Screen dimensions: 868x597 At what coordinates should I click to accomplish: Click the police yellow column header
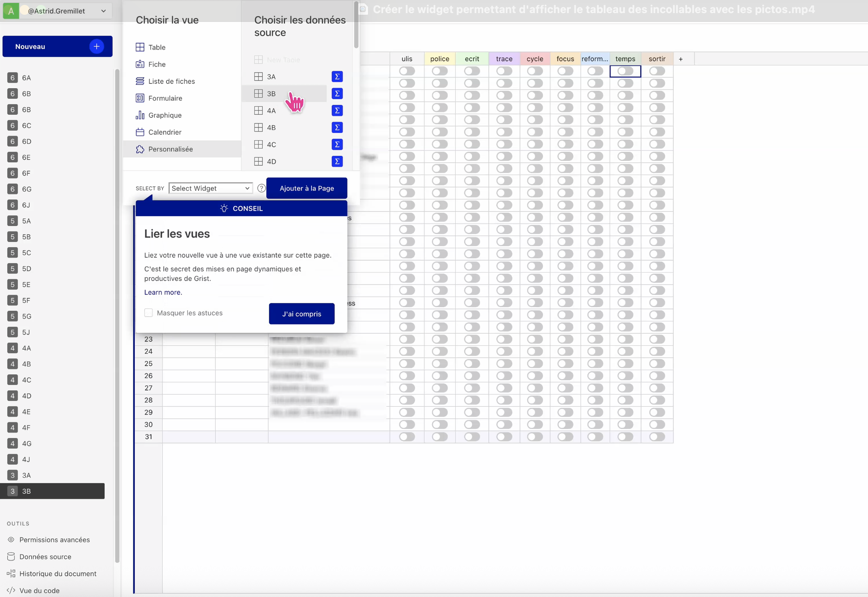[x=439, y=59]
